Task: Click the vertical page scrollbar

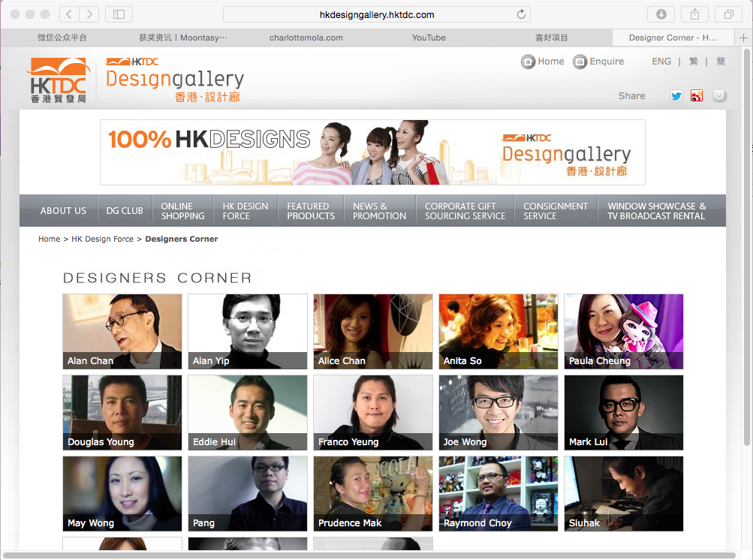Action: 747,247
